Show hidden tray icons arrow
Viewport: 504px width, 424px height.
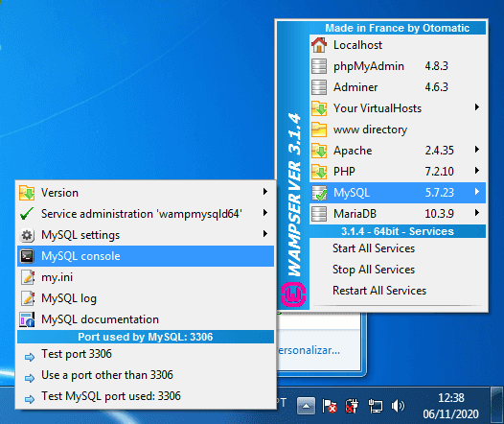pos(306,406)
